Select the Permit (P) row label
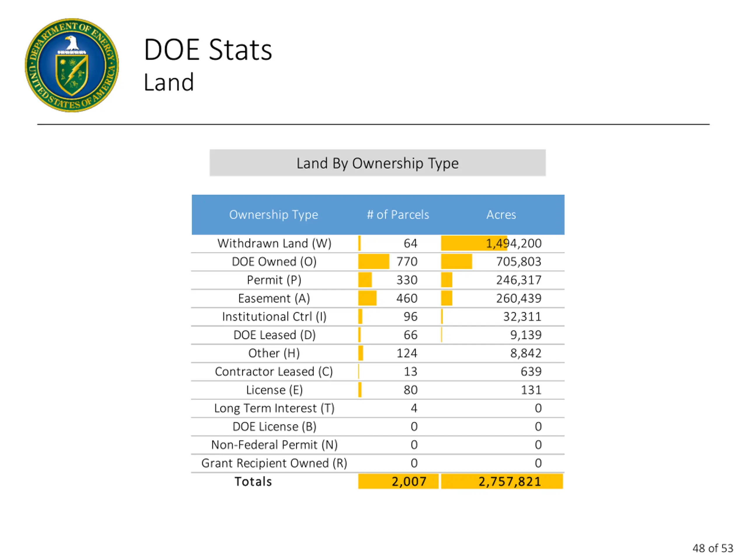The image size is (747, 560). point(274,280)
